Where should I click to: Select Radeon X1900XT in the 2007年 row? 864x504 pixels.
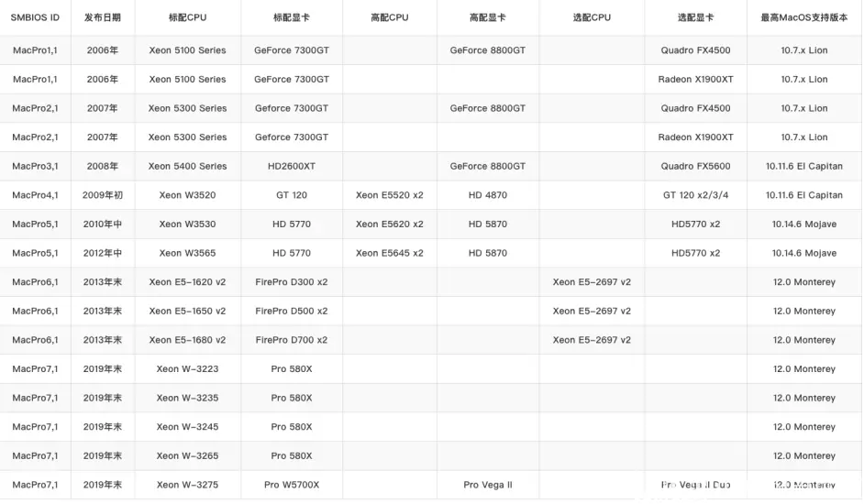coord(695,137)
